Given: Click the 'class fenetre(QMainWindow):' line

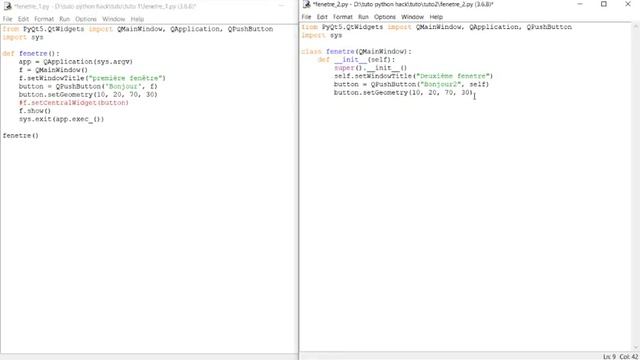Looking at the screenshot, I should point(356,51).
